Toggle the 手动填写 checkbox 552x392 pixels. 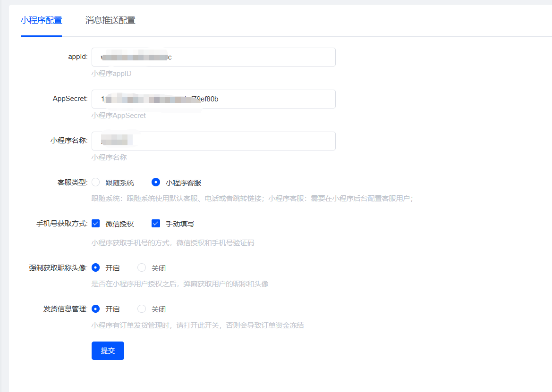(x=156, y=224)
